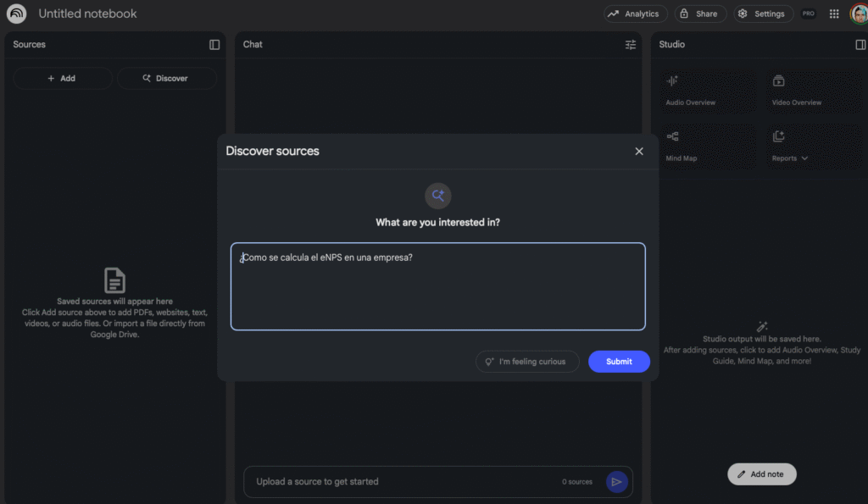Open the Google apps grid
Screen dimensions: 868x504
[834, 14]
